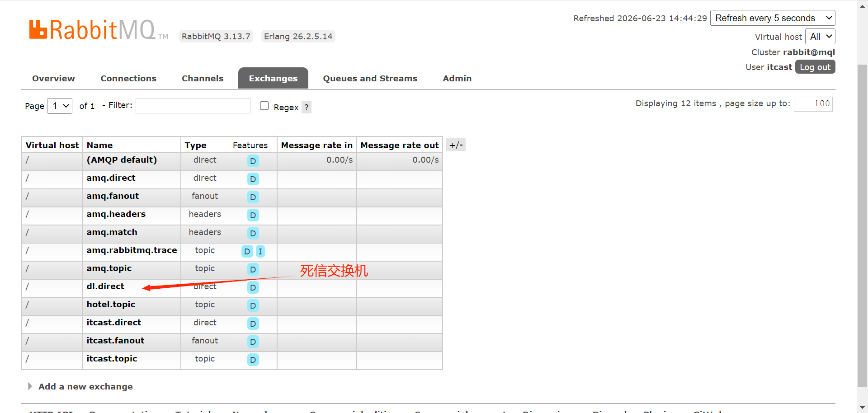The image size is (868, 413).
Task: Sort by Message rate in header
Action: pyautogui.click(x=316, y=145)
